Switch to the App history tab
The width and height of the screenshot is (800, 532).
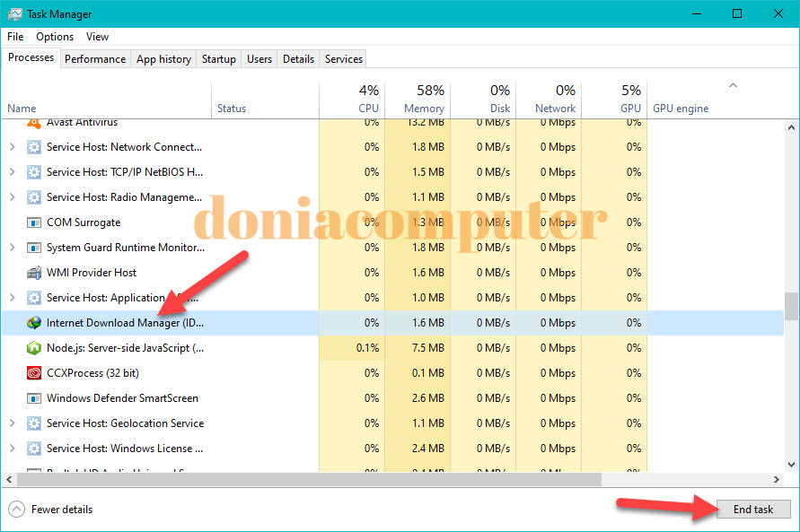[163, 59]
